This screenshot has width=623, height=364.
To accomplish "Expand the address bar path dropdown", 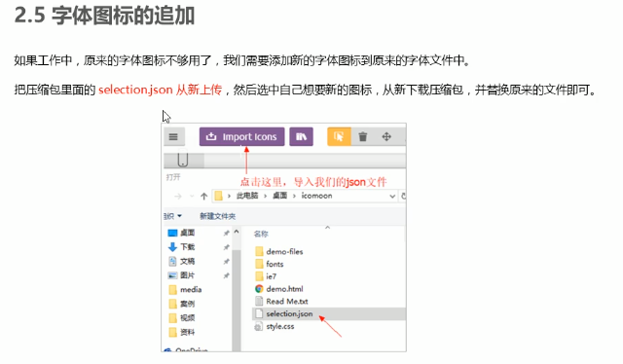I will click(392, 196).
